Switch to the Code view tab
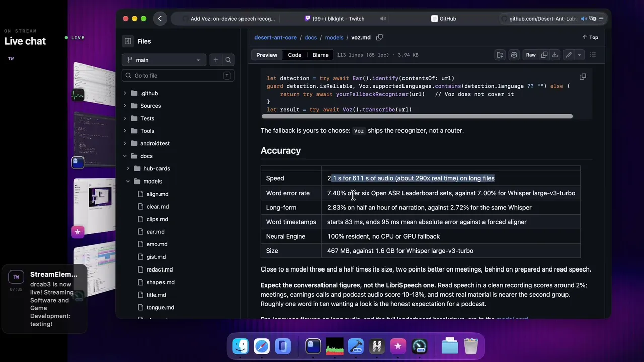The width and height of the screenshot is (644, 362). tap(295, 55)
